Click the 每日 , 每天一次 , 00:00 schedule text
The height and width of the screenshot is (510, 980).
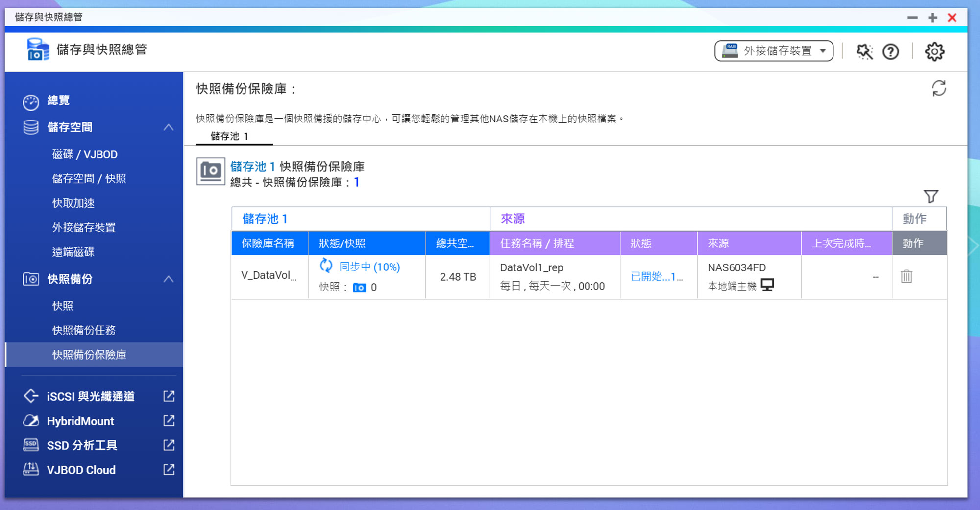[552, 286]
